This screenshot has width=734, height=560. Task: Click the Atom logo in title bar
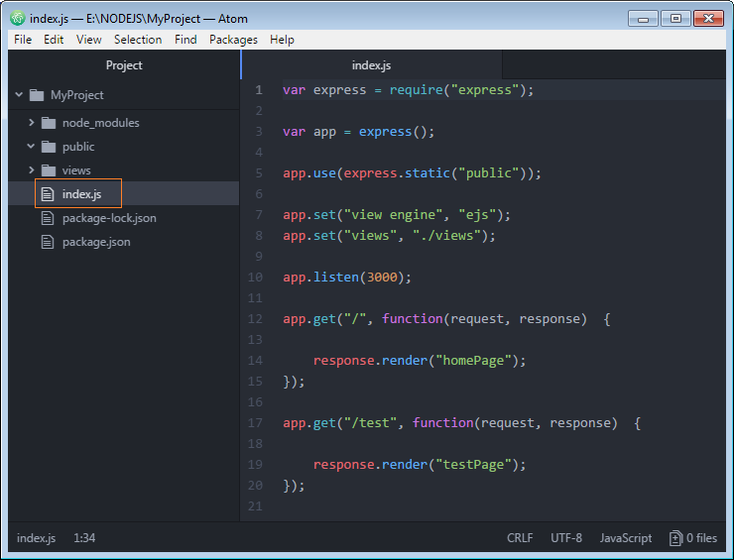pos(17,18)
